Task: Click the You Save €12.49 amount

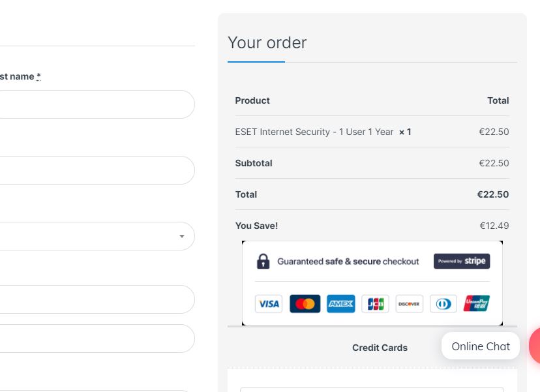Action: [494, 226]
